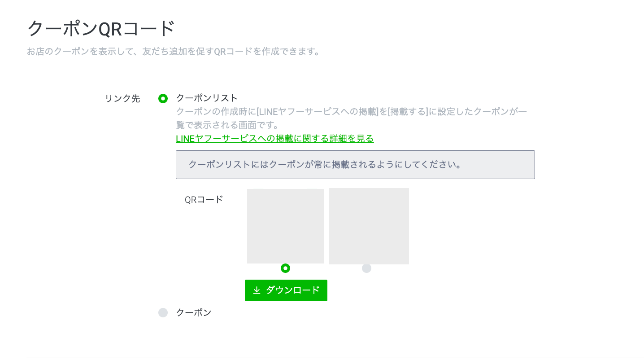
Task: Click the クーポン option label
Action: (194, 312)
